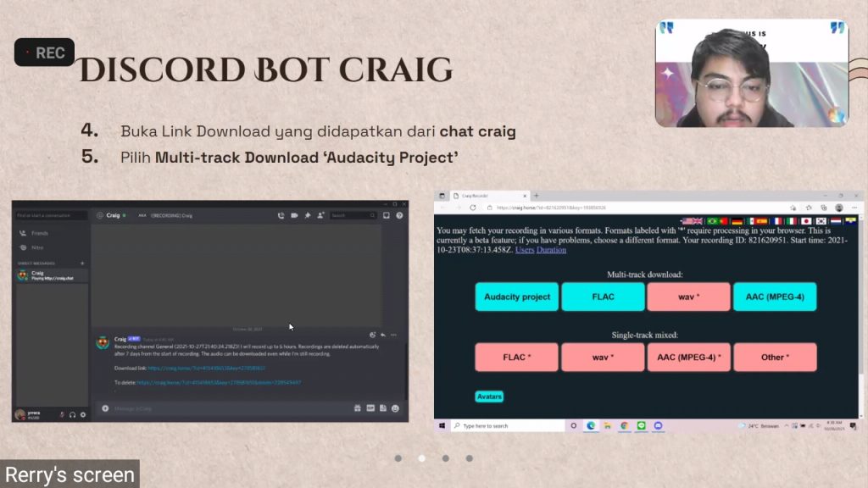
Task: Open LINE app from taskbar
Action: click(641, 425)
